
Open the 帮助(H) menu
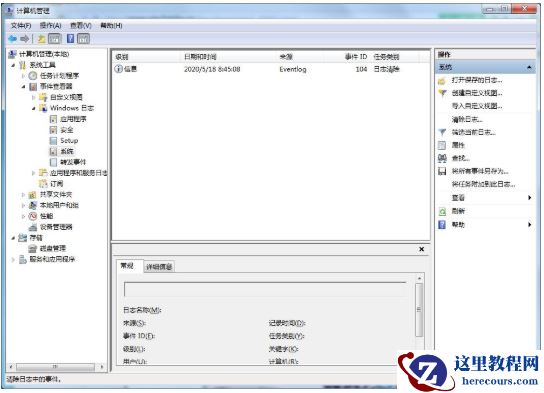(111, 26)
